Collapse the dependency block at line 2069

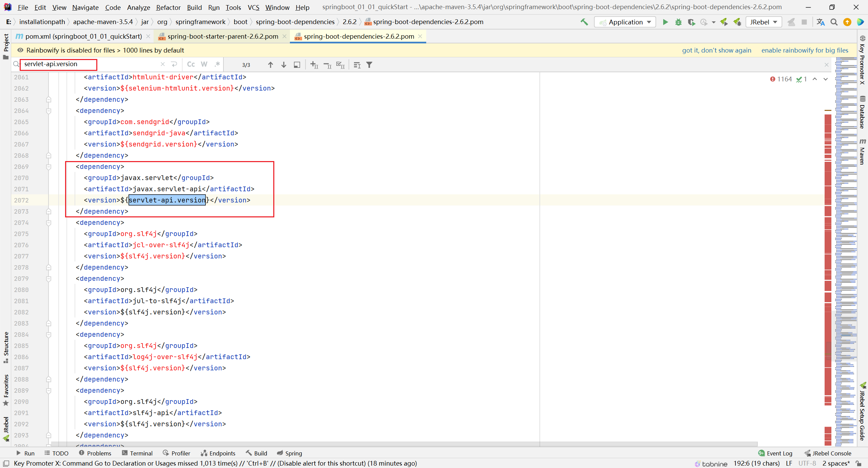(x=48, y=167)
